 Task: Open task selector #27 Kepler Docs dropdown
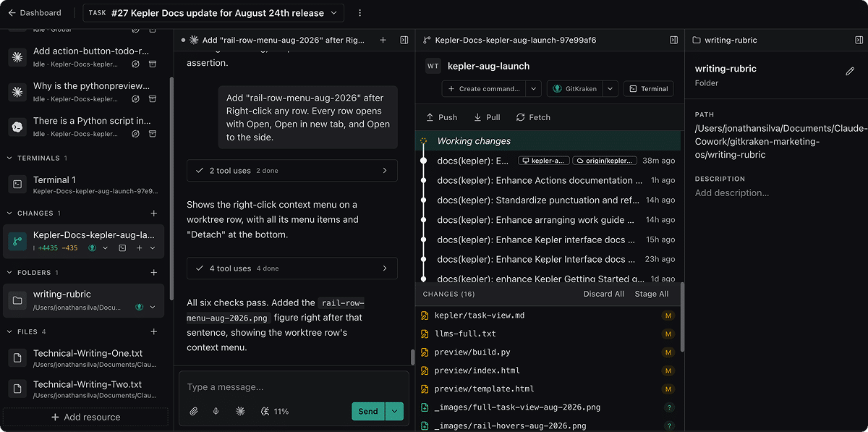(x=213, y=13)
